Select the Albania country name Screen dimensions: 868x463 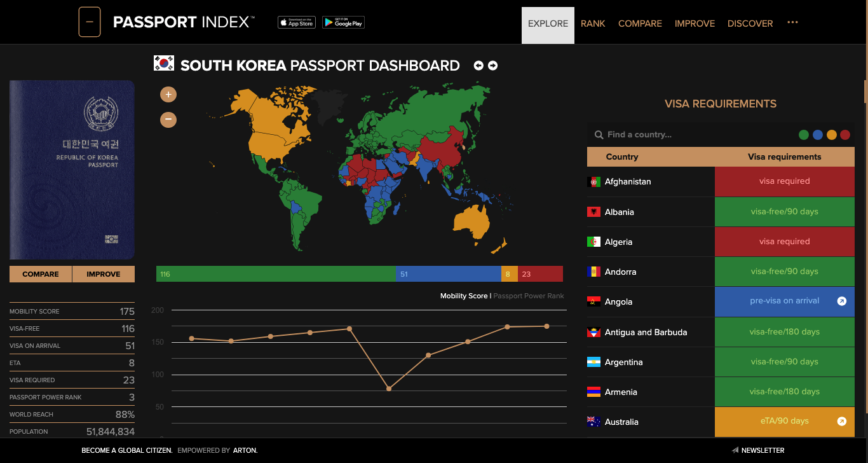pos(620,212)
